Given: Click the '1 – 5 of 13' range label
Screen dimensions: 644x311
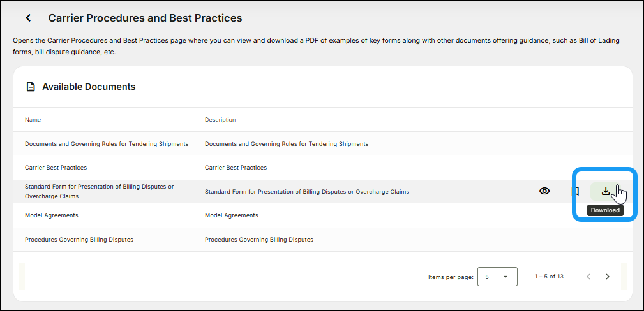Looking at the screenshot, I should pyautogui.click(x=549, y=277).
